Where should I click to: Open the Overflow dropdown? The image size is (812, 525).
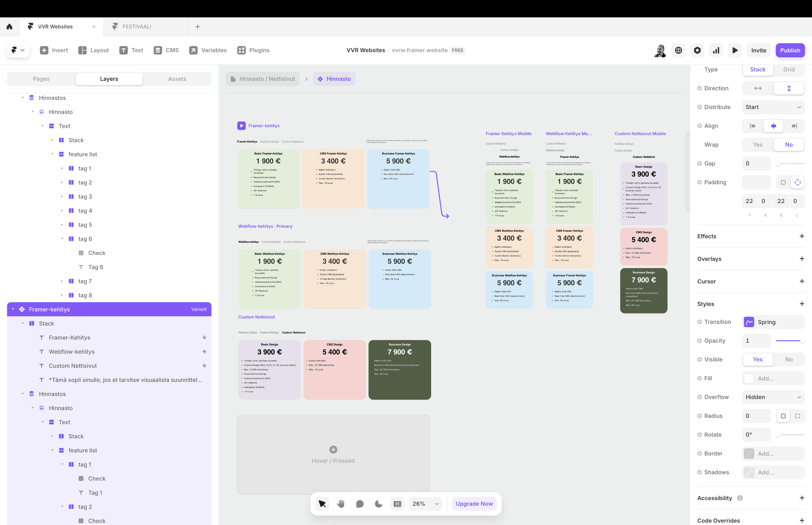(x=773, y=397)
